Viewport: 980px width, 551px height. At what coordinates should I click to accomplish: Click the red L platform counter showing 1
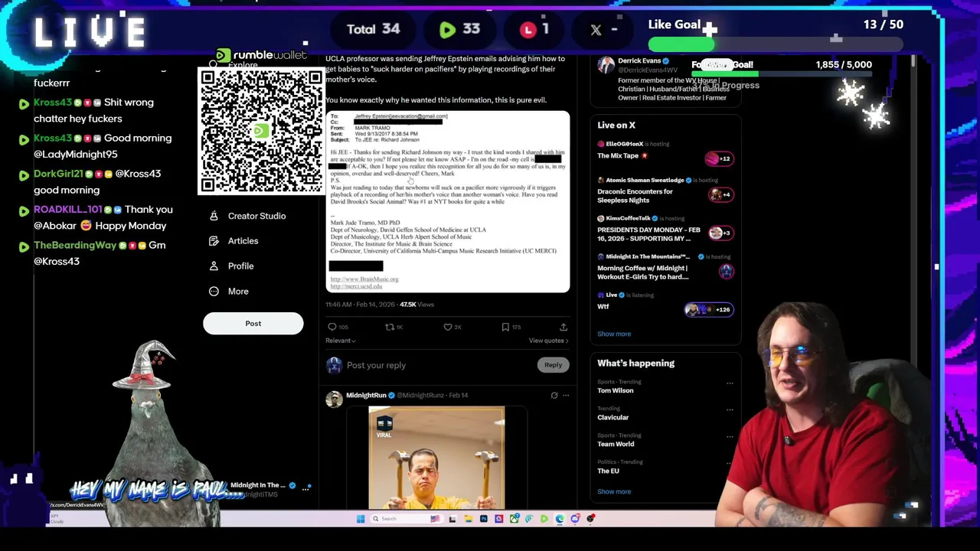tap(534, 29)
